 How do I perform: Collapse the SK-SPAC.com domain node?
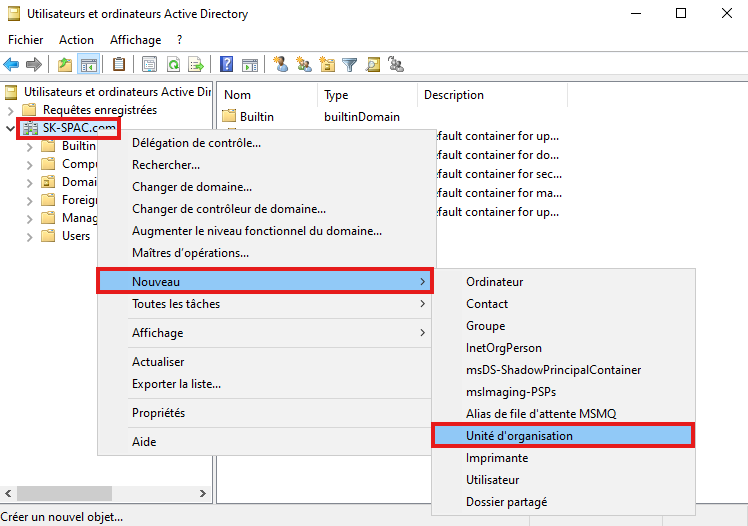point(10,128)
